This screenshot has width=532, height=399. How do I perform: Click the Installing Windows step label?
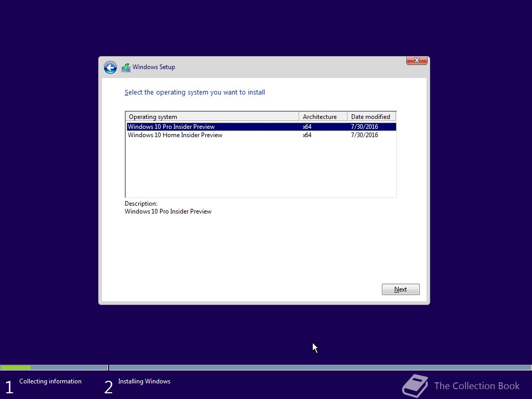click(144, 381)
